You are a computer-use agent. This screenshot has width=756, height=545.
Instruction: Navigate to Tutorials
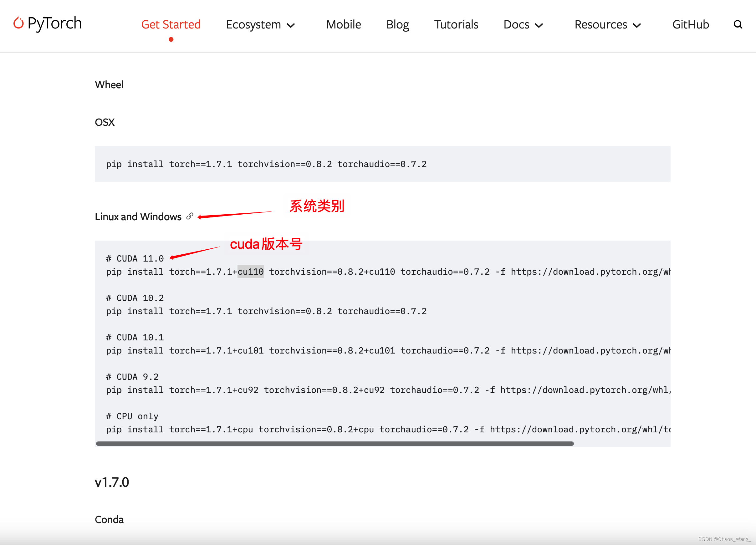tap(456, 24)
